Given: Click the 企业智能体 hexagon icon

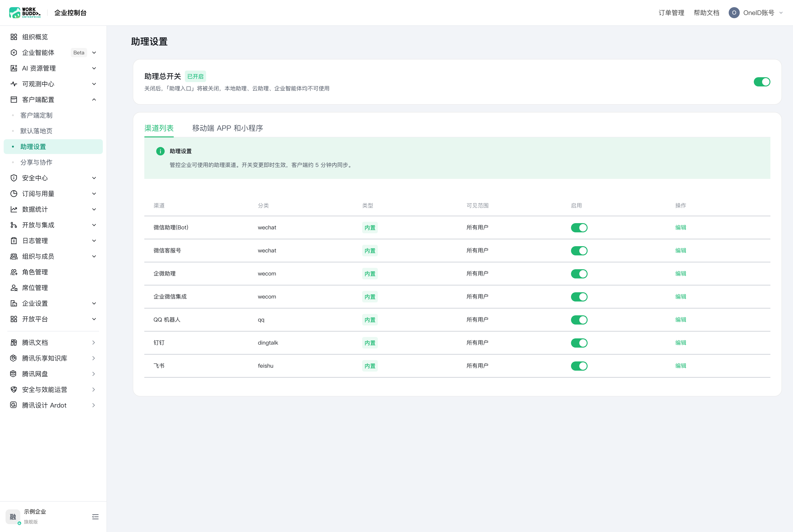Looking at the screenshot, I should coord(14,53).
